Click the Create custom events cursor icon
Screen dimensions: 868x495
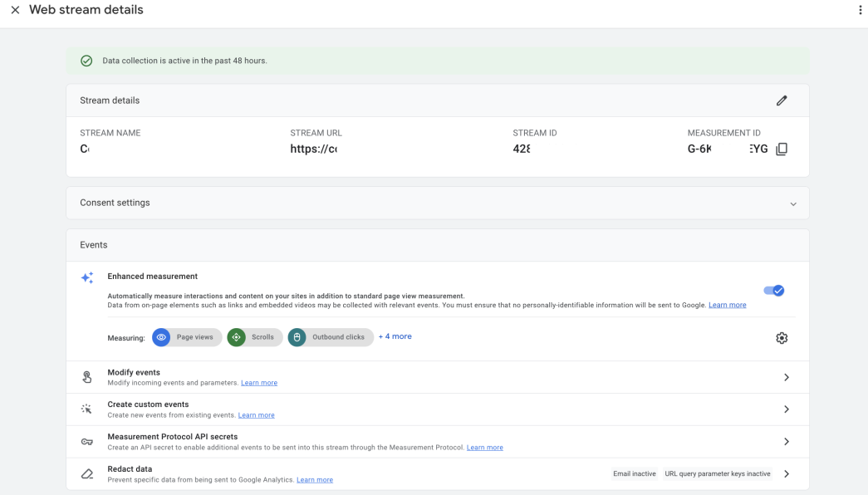click(x=86, y=409)
